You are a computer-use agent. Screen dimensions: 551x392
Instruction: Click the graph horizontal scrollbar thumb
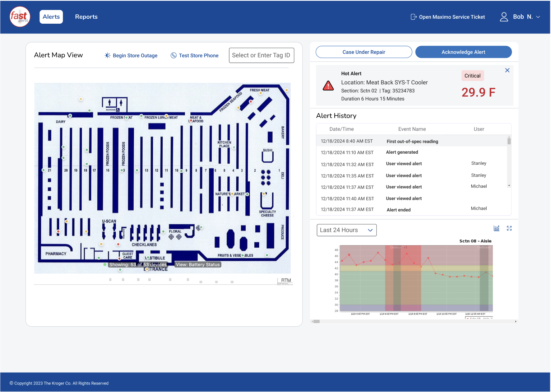316,322
